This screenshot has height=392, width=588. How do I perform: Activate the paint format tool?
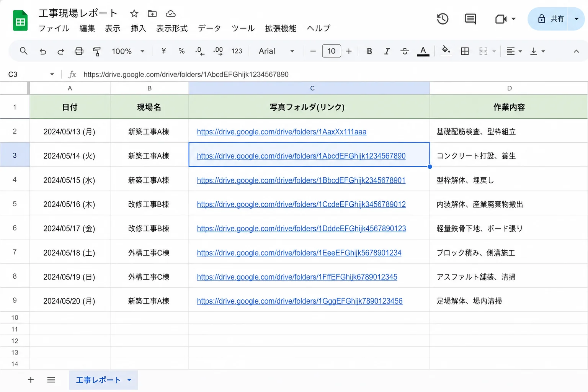[97, 51]
